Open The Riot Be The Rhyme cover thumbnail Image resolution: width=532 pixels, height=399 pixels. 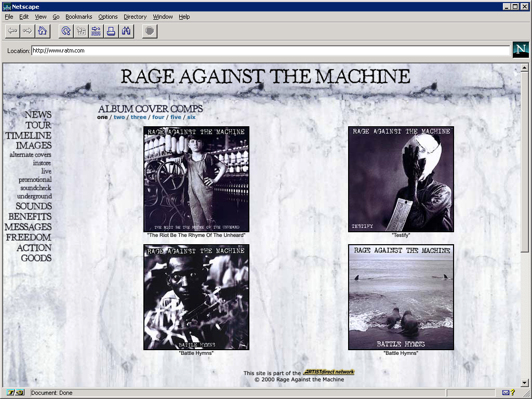point(196,179)
